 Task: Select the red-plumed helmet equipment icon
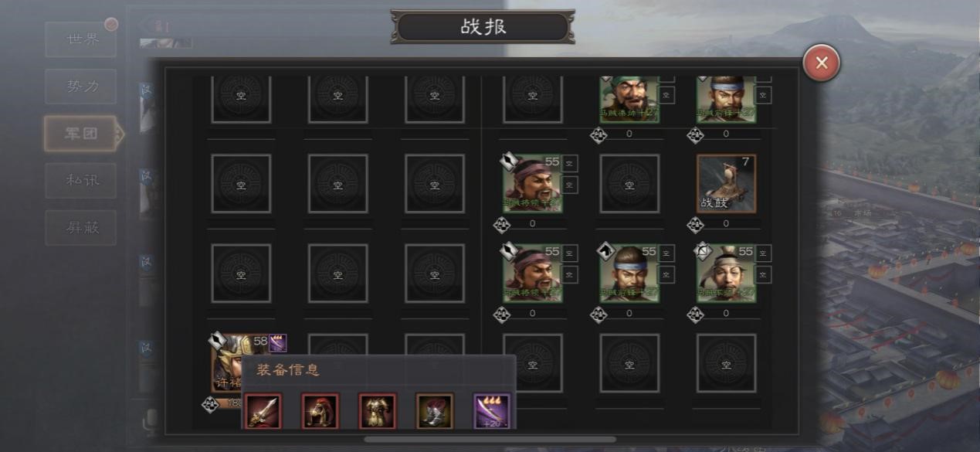point(320,411)
